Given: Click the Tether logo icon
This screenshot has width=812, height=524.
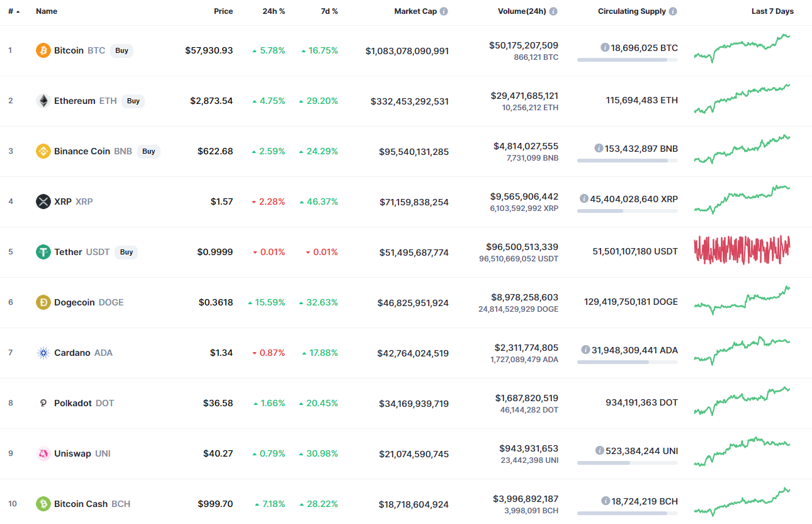Looking at the screenshot, I should 43,252.
